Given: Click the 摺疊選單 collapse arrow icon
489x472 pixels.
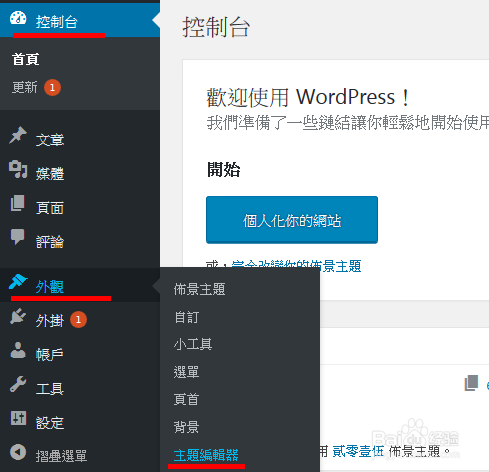Looking at the screenshot, I should [x=18, y=452].
